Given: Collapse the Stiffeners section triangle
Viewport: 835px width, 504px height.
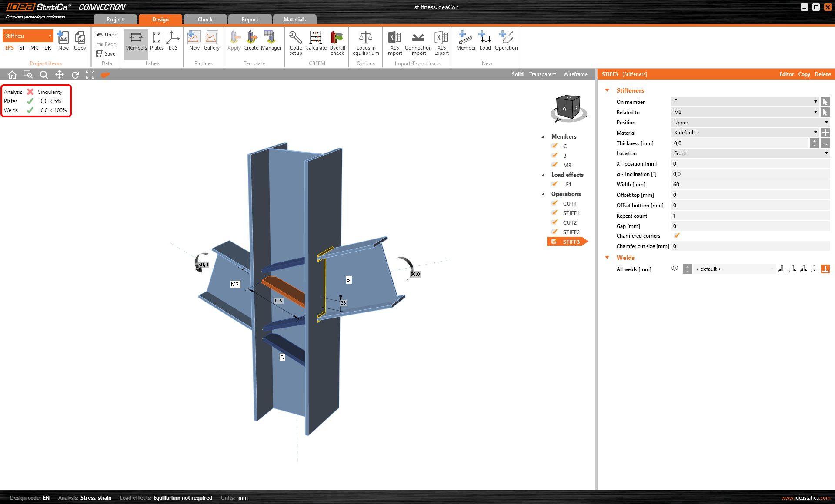Looking at the screenshot, I should 607,90.
